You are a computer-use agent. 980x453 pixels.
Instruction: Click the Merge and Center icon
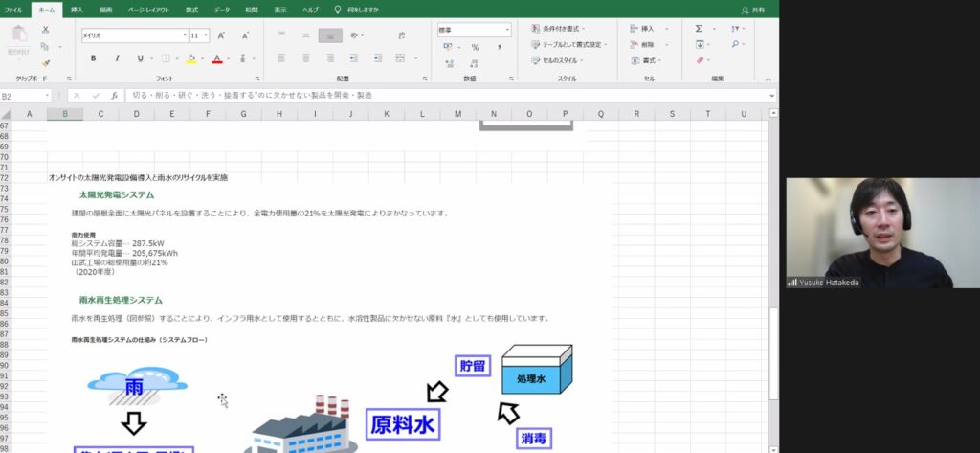coord(401,58)
